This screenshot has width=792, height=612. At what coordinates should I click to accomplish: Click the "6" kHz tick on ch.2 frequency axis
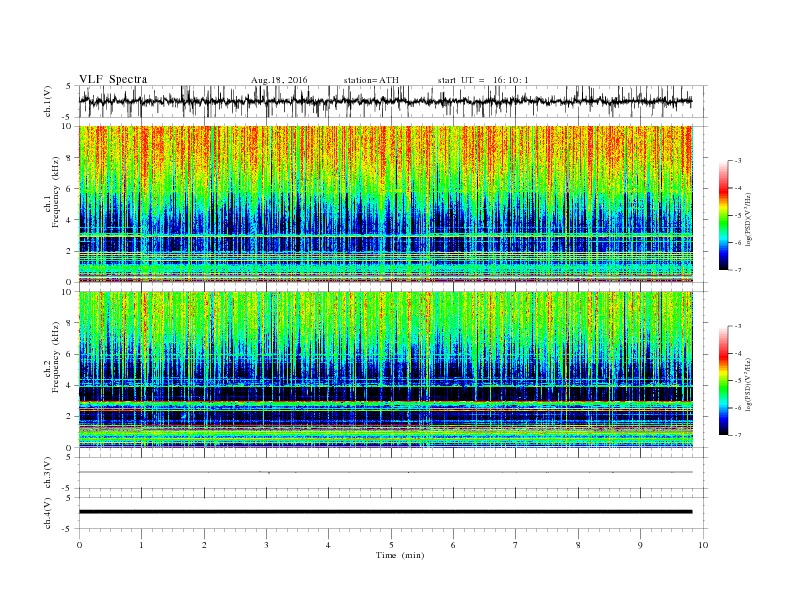69,354
